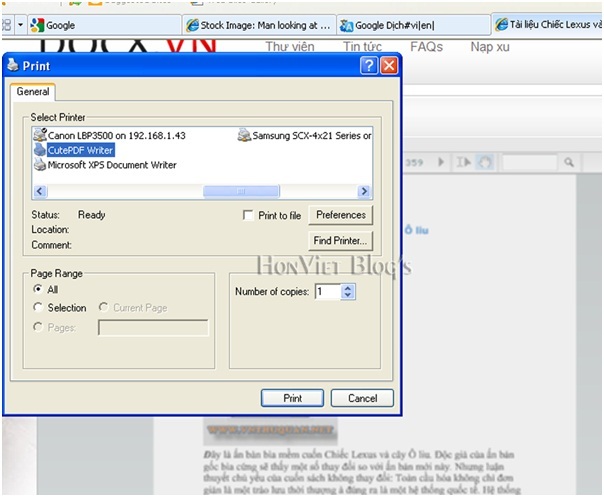Switch to the Google browser tab
This screenshot has width=604, height=497.
pyautogui.click(x=104, y=25)
